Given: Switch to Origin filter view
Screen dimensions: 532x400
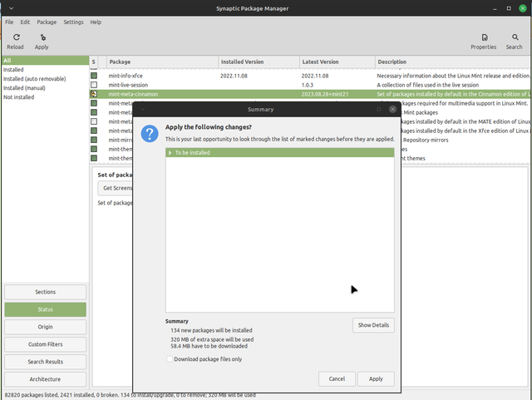Looking at the screenshot, I should 45,327.
